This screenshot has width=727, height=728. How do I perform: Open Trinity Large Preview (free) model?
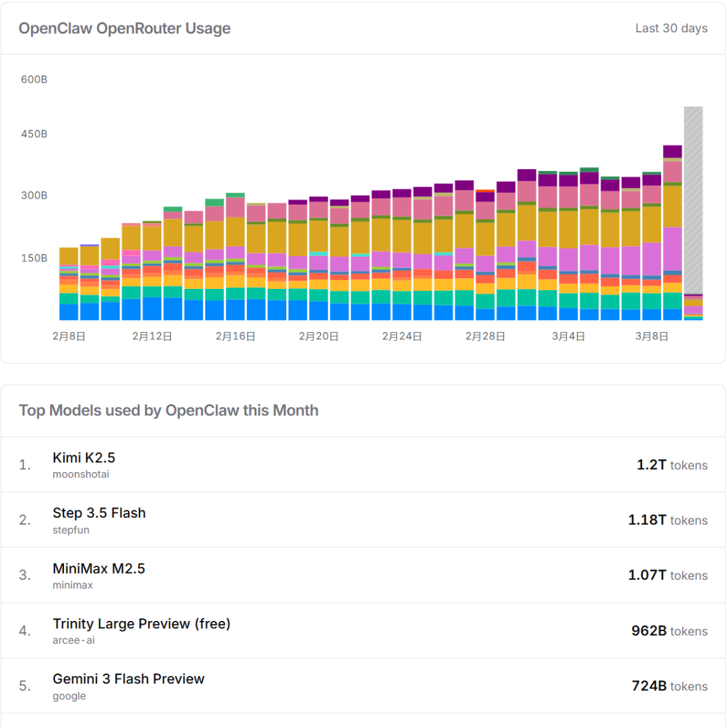click(141, 624)
